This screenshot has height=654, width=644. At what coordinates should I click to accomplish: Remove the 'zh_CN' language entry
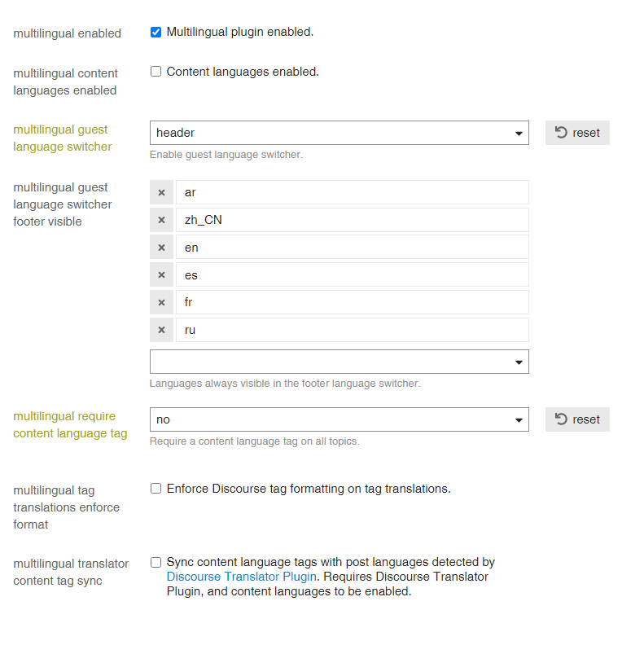161,220
